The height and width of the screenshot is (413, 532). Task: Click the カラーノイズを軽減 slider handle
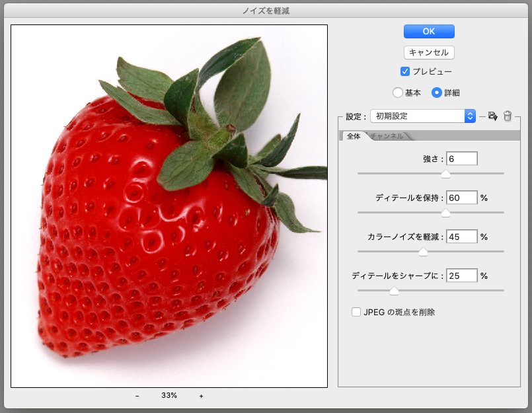[x=424, y=252]
